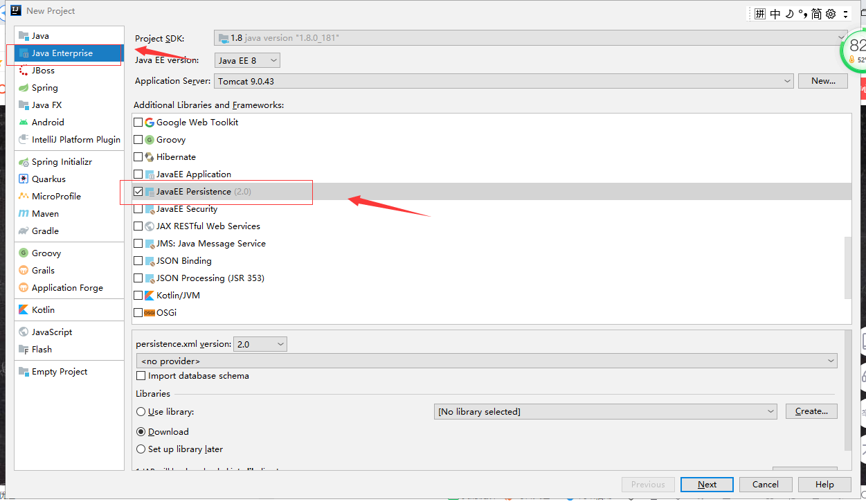This screenshot has width=866, height=504.
Task: Click the Next button
Action: pos(707,484)
